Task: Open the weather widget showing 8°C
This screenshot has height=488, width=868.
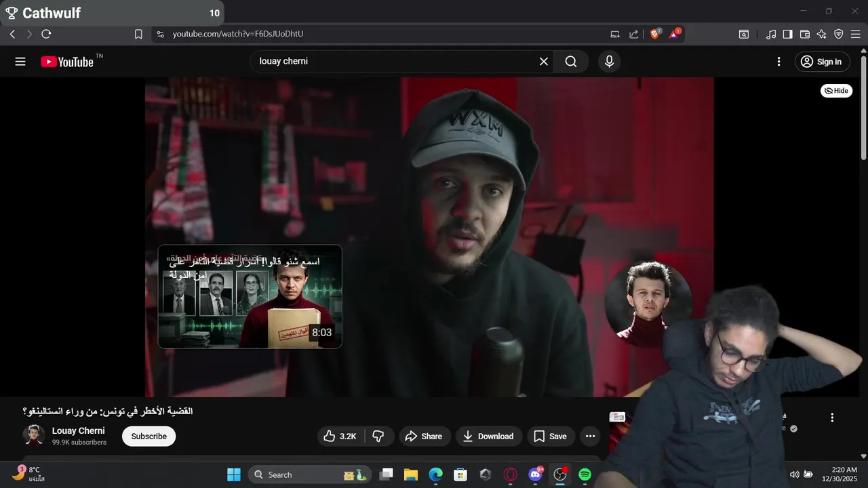Action: click(28, 474)
